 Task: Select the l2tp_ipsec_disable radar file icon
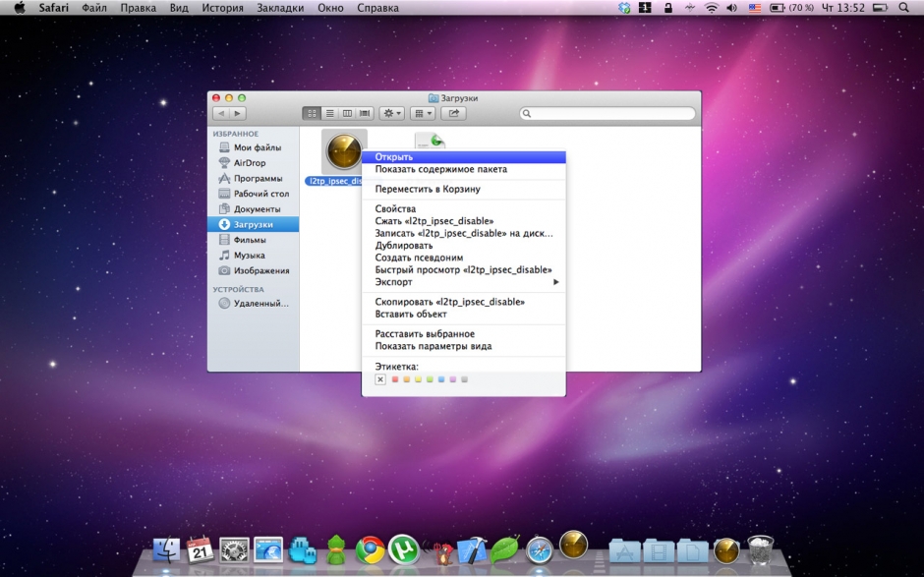click(x=344, y=151)
